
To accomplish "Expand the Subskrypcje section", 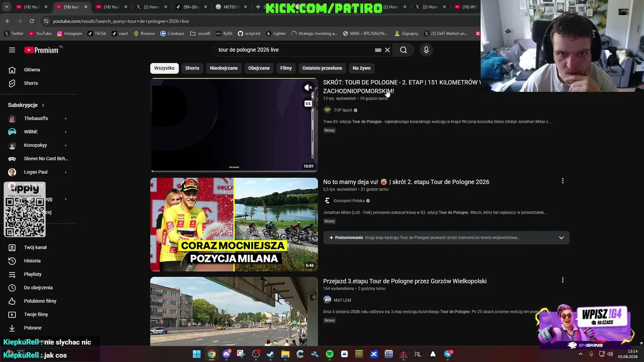I will (27, 105).
